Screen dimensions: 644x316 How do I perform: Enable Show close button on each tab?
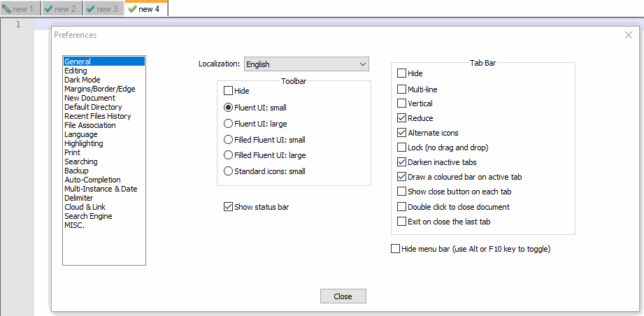(401, 192)
